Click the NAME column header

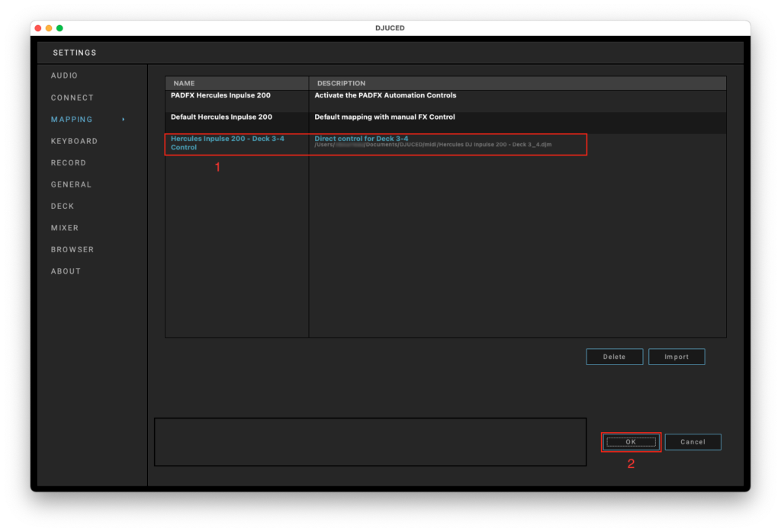tap(184, 83)
